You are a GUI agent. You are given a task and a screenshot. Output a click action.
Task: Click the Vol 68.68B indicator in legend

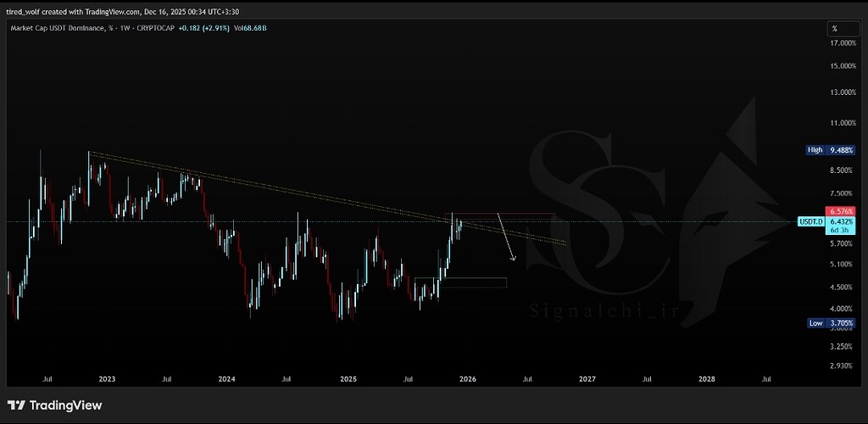pos(253,28)
